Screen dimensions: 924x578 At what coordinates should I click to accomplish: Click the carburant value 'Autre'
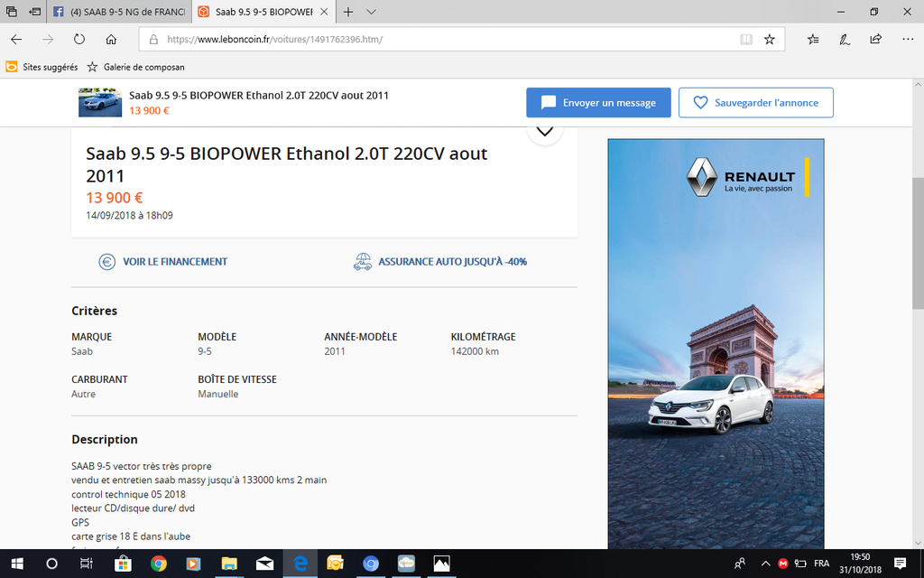(84, 394)
